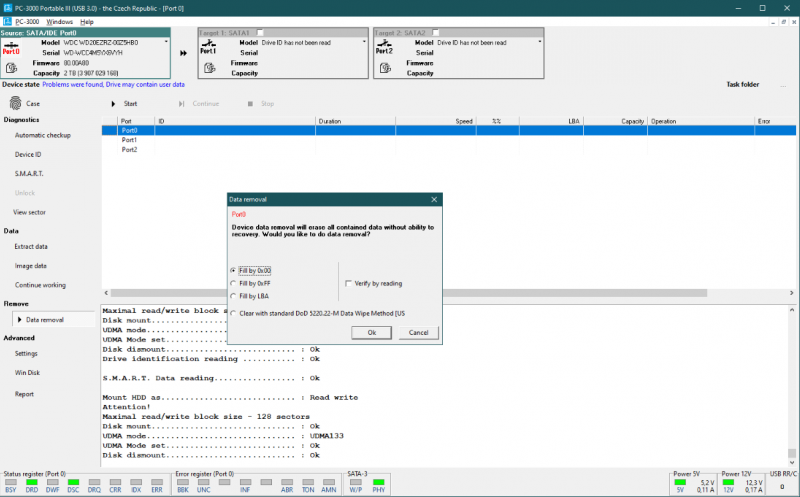The height and width of the screenshot is (497, 800).
Task: Open the View sector sidebar item
Action: (30, 212)
